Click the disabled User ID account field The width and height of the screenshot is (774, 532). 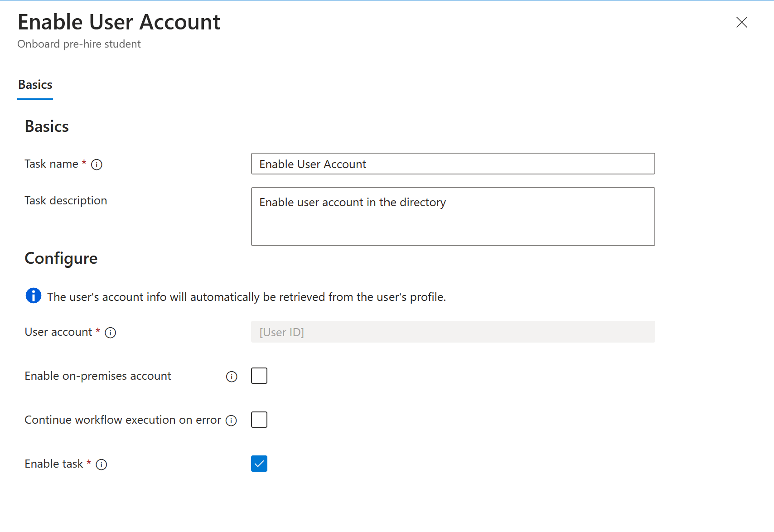tap(452, 332)
